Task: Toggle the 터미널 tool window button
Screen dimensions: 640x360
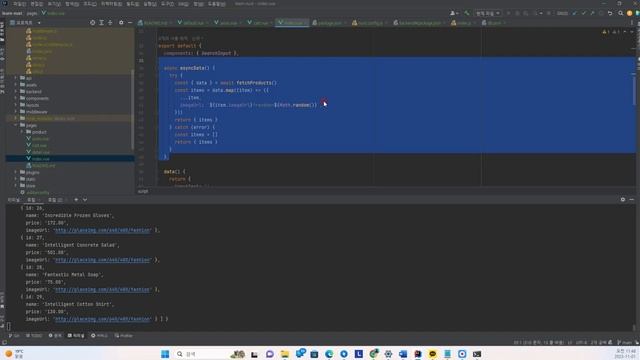Action: click(x=76, y=336)
